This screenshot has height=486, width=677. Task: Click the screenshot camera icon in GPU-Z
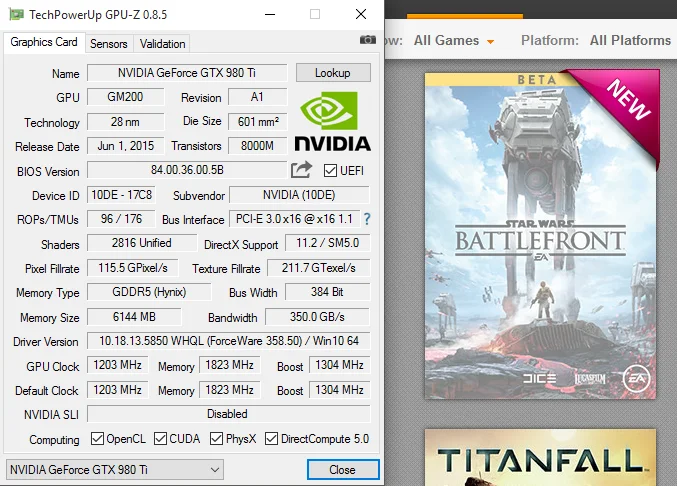[x=367, y=40]
